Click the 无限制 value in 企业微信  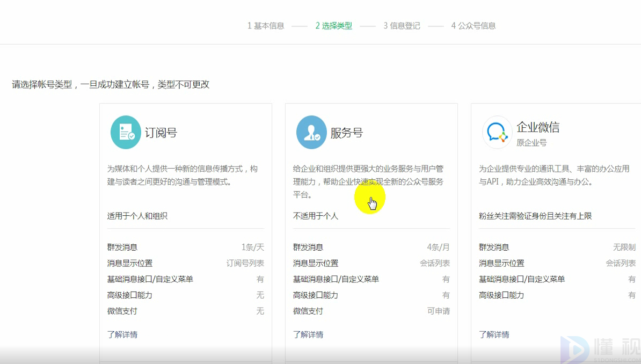[x=624, y=247]
